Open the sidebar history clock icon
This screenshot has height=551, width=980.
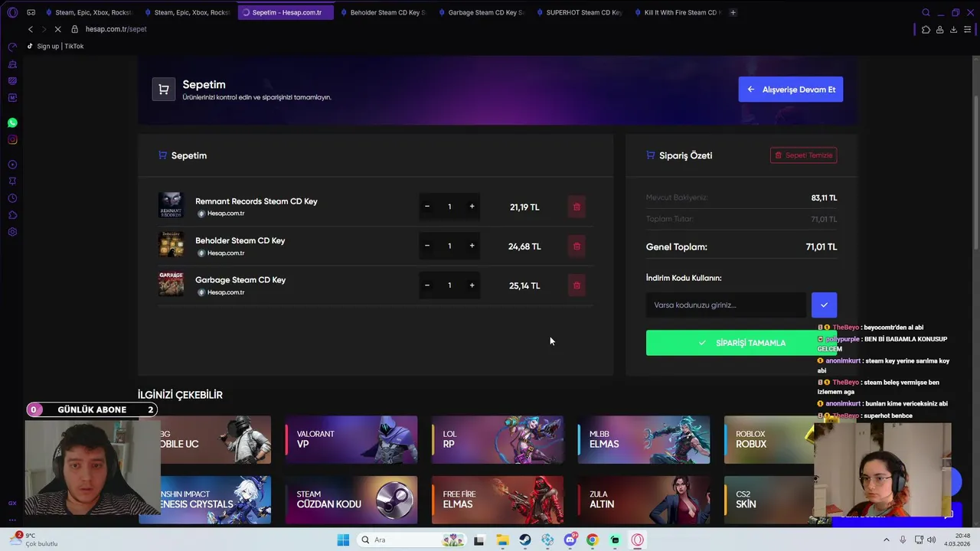[12, 198]
